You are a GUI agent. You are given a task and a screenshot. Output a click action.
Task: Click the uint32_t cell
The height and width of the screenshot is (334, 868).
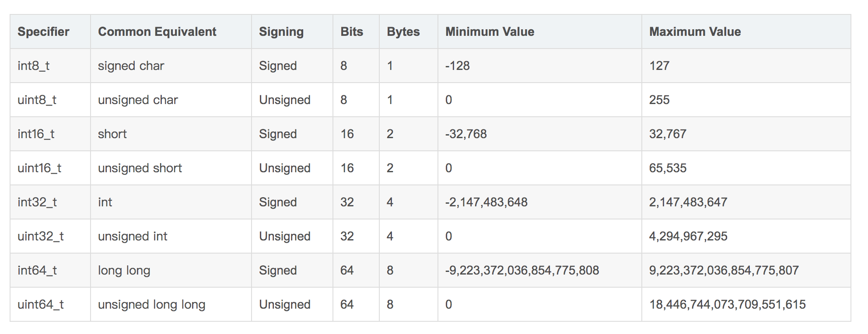click(41, 237)
